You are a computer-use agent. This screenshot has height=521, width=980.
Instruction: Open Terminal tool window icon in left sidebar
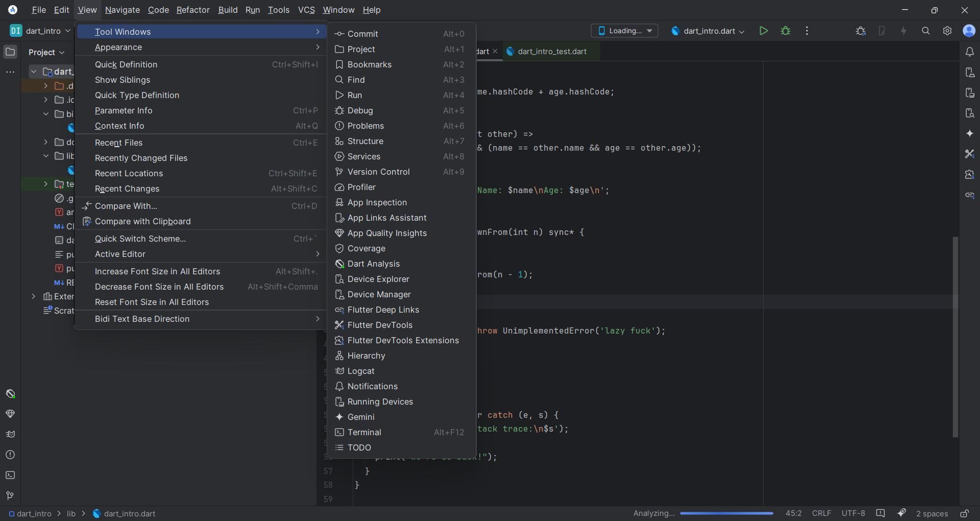click(x=10, y=475)
